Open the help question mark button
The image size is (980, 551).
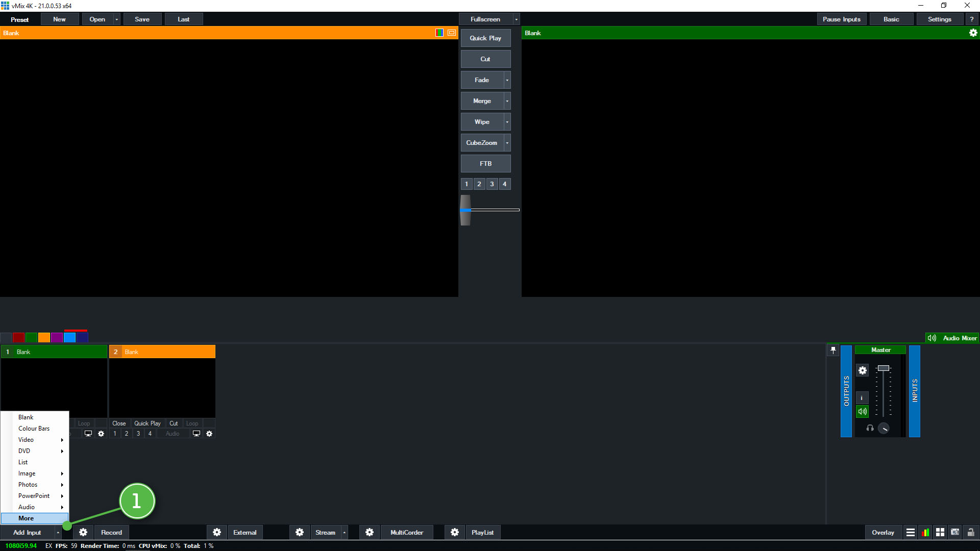click(972, 19)
